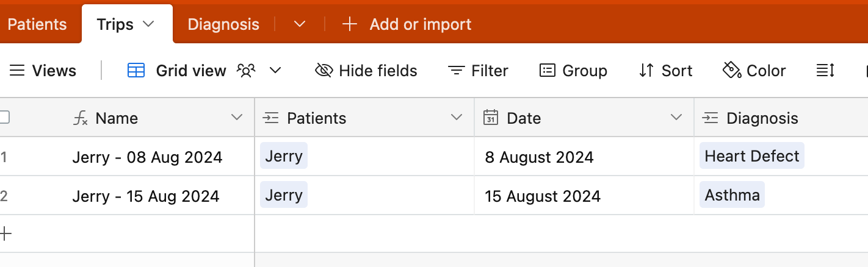Screen dimensions: 868x267
Task: Expand the Grid view chevron menu
Action: (275, 71)
